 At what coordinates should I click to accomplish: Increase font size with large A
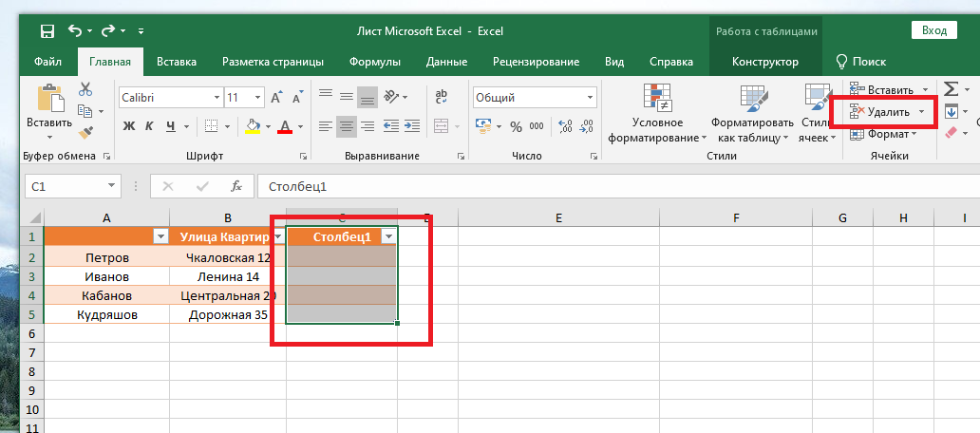click(276, 98)
